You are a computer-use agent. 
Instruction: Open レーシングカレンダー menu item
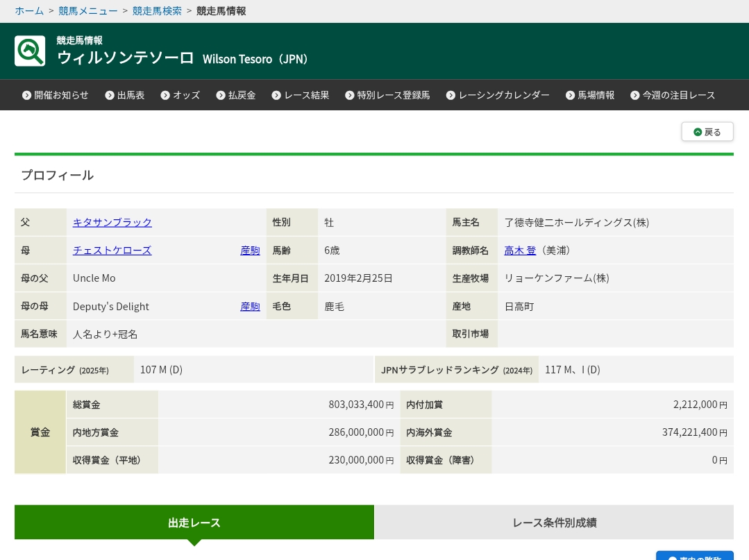503,95
